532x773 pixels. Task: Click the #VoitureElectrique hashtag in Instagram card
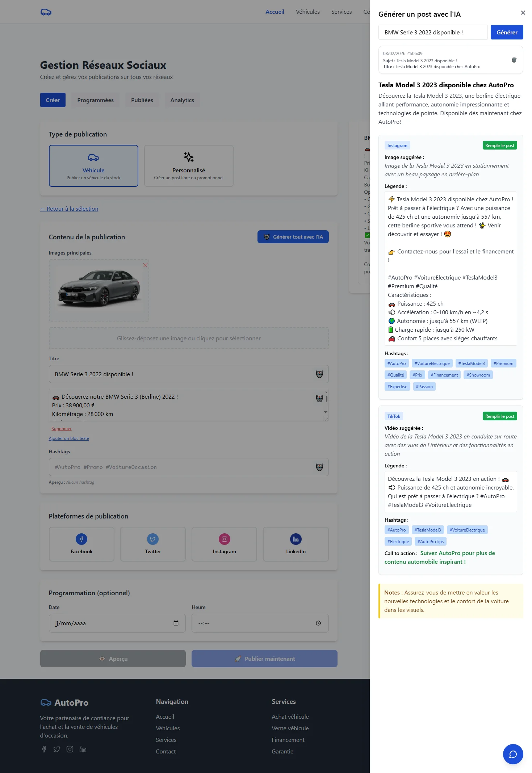[432, 363]
